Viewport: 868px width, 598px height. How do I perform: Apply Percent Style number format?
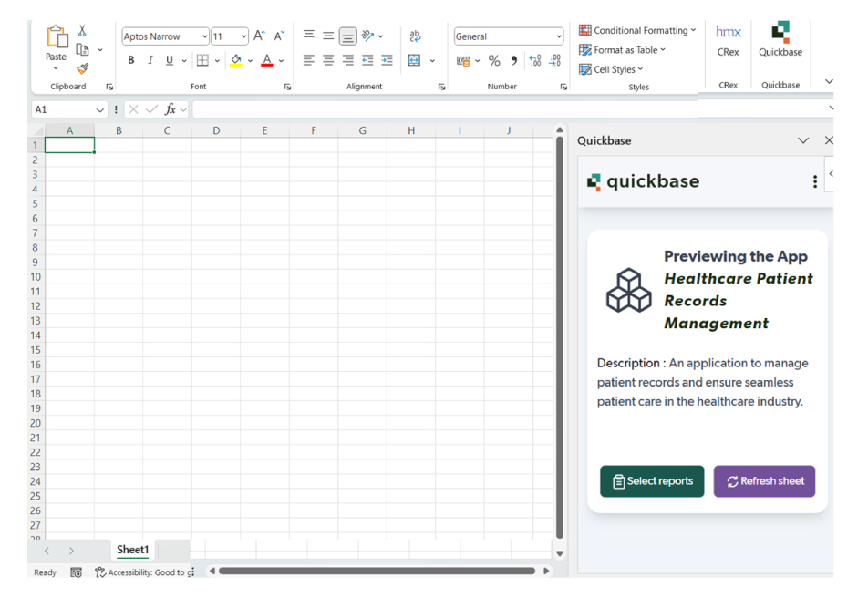494,61
